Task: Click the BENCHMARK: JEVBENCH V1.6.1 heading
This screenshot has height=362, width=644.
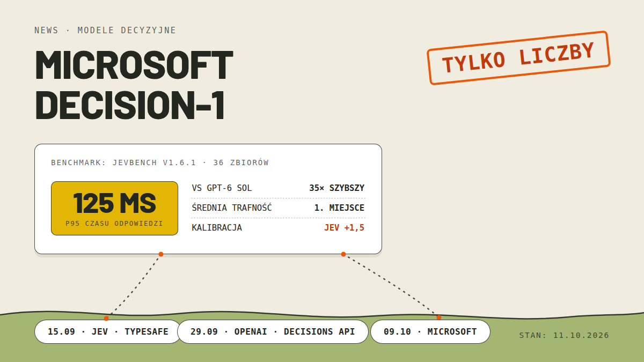Action: coord(160,162)
